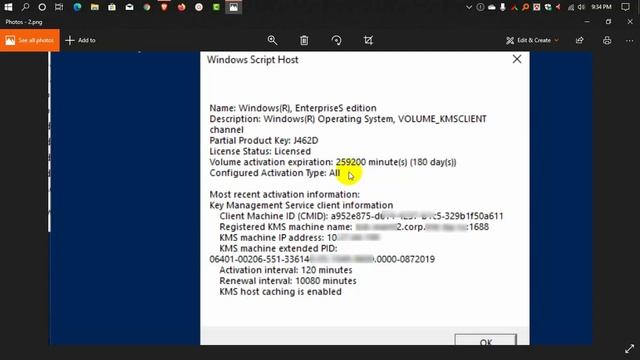Rotate the photo with the rotate icon
This screenshot has width=640, height=360.
click(x=336, y=40)
